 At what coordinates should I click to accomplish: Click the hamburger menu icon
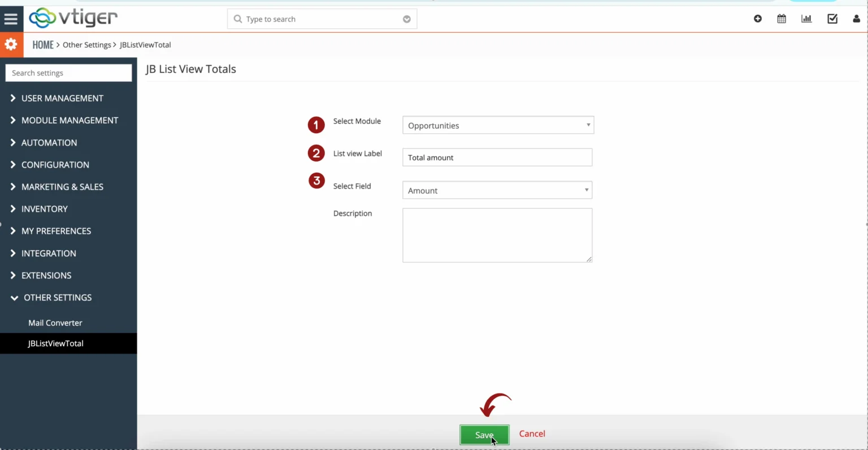coord(11,17)
